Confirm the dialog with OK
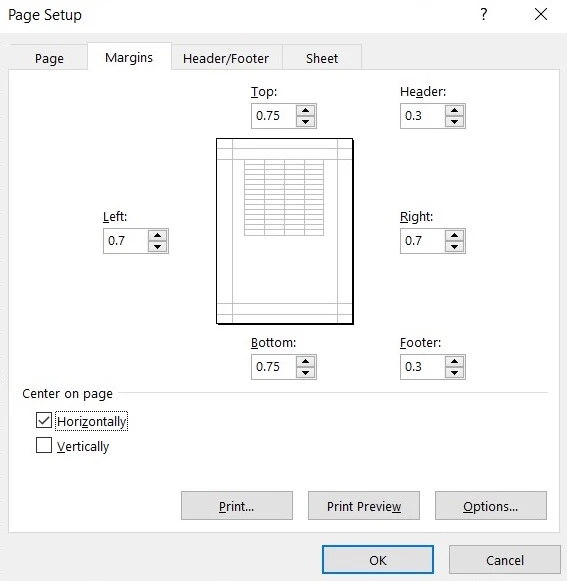The height and width of the screenshot is (581, 567). (x=378, y=560)
